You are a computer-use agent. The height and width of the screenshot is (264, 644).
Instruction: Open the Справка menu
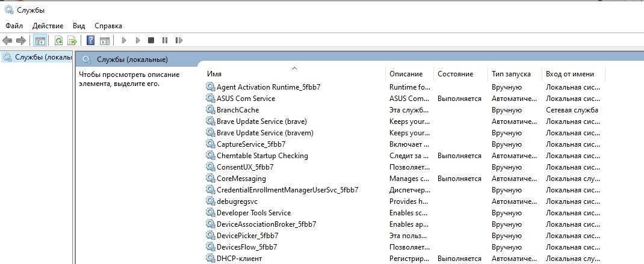click(x=108, y=25)
